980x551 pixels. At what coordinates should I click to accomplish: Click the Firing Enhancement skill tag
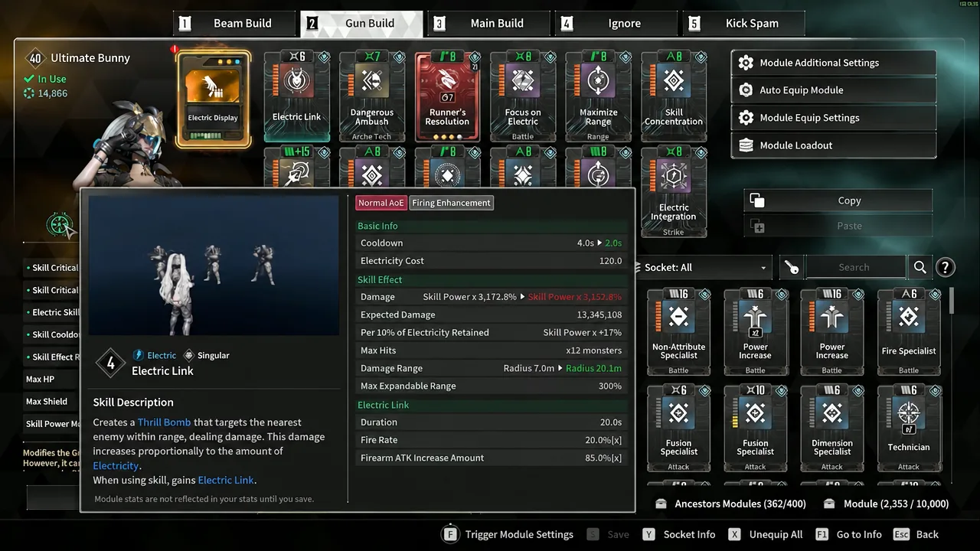[451, 203]
